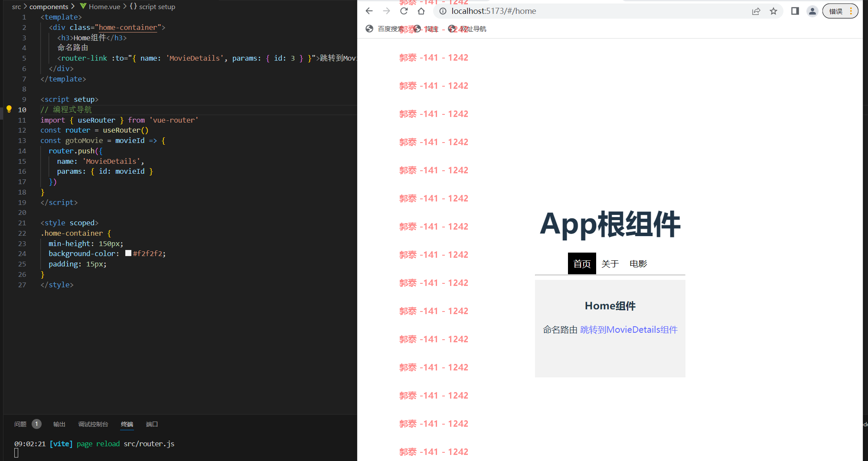Click the '.home-container' selector on line 22

(x=72, y=233)
